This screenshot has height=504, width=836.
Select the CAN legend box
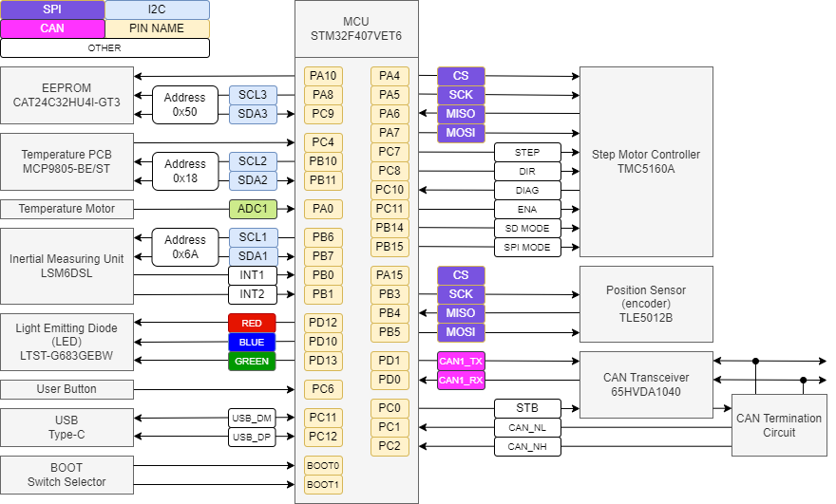pos(52,28)
